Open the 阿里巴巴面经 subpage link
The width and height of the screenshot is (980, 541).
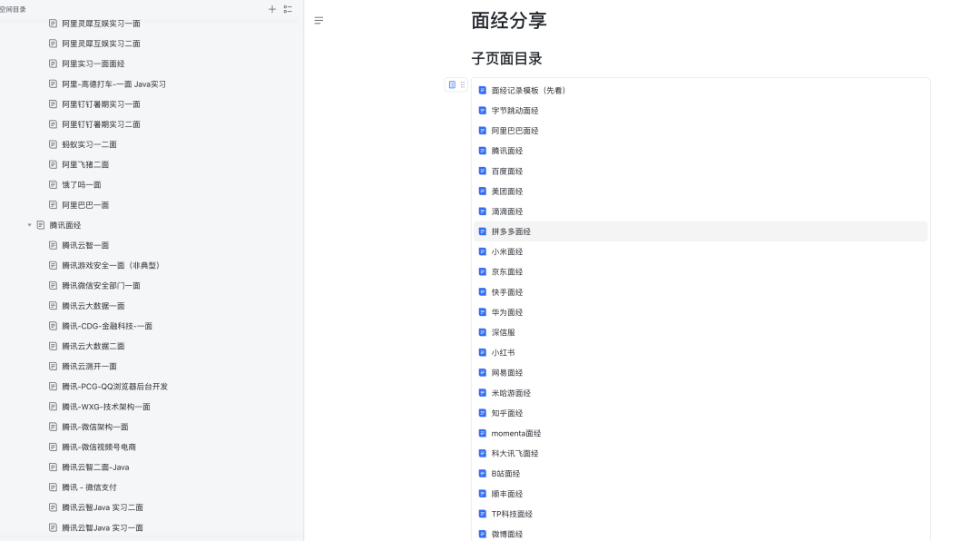[x=514, y=131]
